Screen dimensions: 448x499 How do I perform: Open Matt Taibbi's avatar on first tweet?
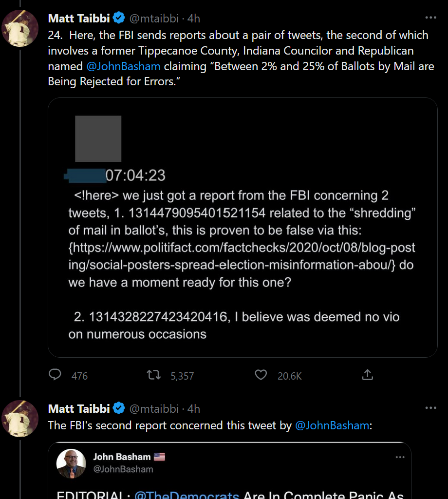(x=20, y=28)
